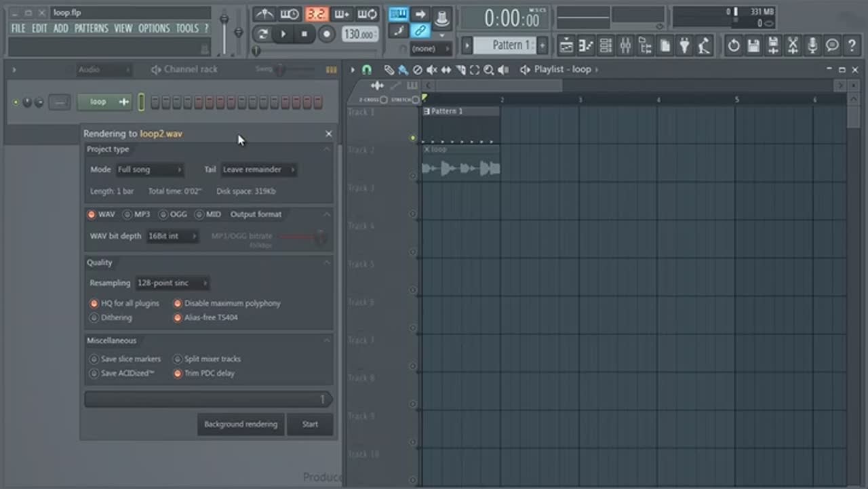Click the metronome icon
Screen dimensions: 868x489
tap(265, 14)
